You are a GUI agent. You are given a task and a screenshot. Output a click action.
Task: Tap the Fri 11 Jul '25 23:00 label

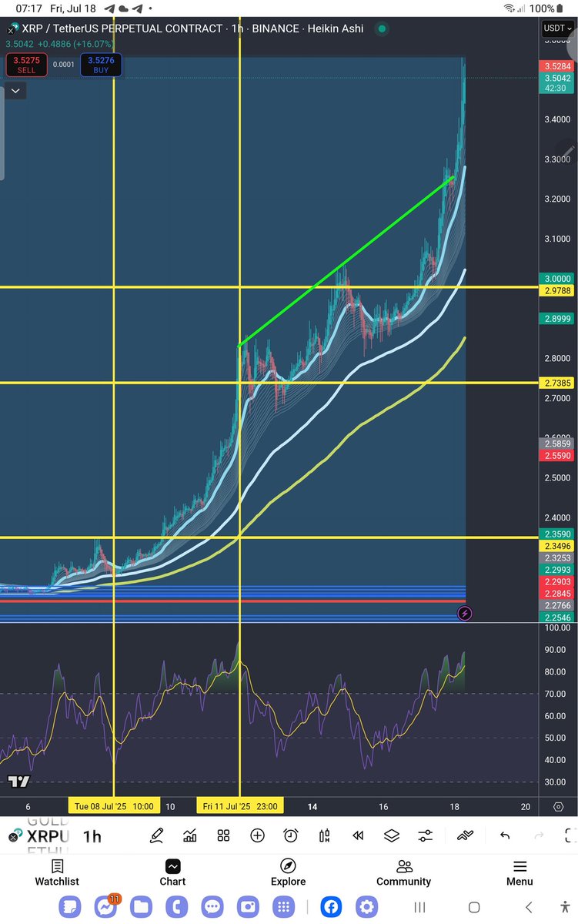[239, 807]
